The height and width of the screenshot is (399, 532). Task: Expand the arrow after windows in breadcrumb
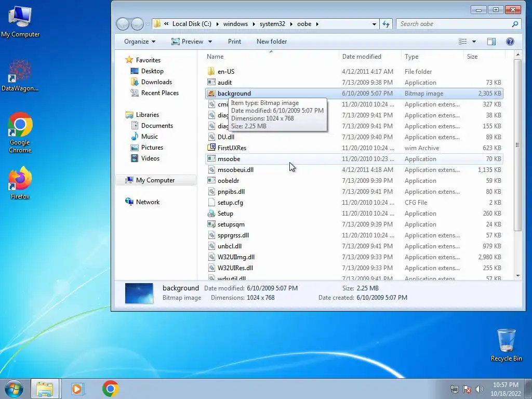254,24
